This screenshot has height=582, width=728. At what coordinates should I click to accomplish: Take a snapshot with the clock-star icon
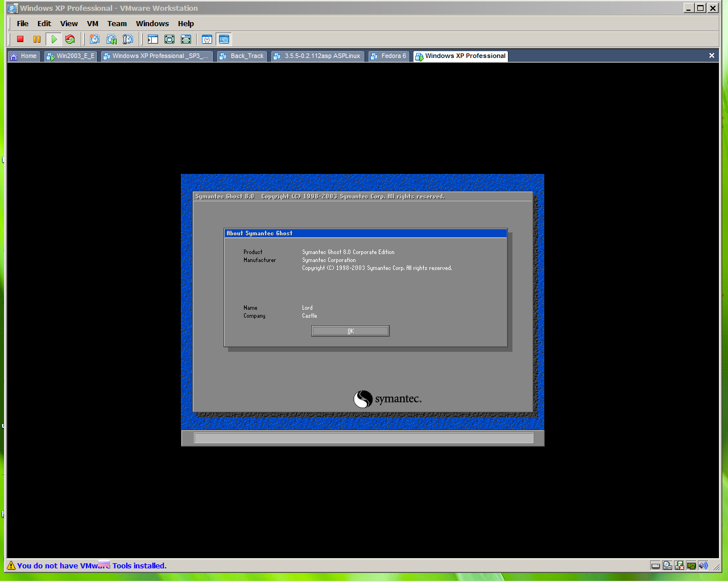[94, 39]
